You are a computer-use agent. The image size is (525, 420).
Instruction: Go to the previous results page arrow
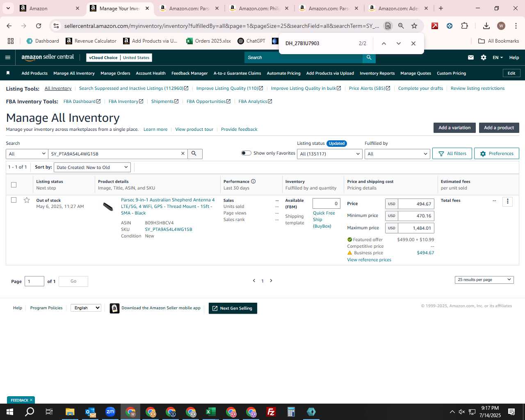pos(254,281)
